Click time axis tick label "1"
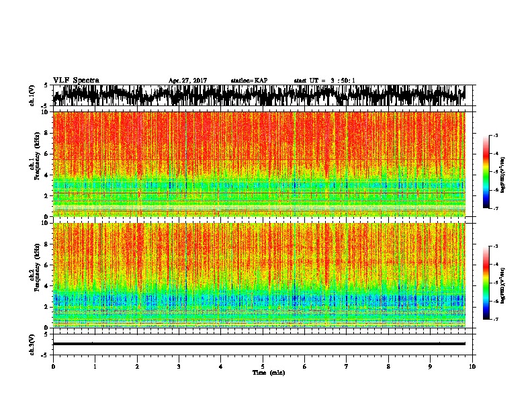The image size is (532, 411). click(95, 367)
